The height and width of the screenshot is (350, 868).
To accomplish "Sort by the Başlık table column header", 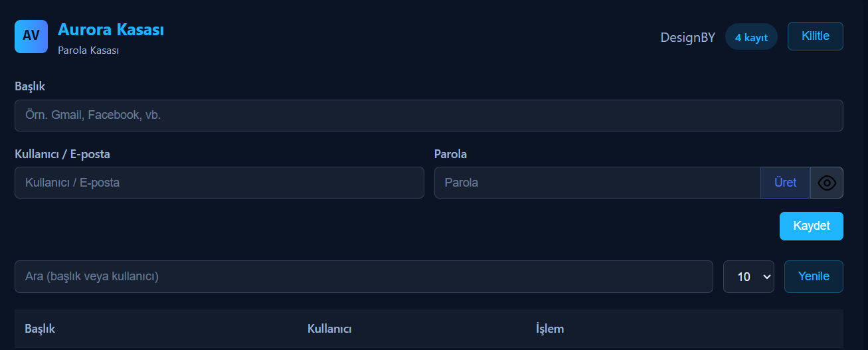I will tap(40, 329).
